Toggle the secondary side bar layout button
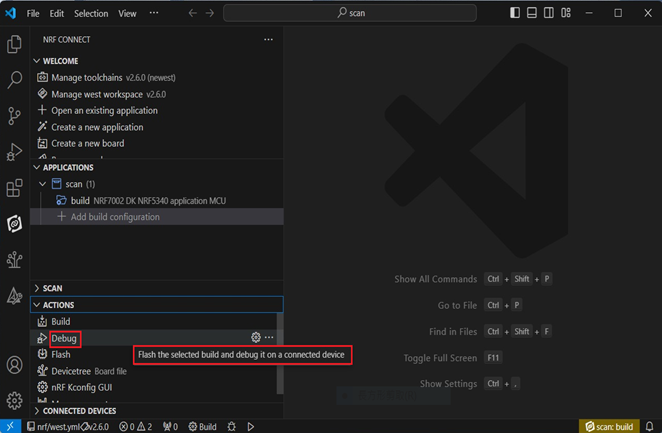The image size is (662, 433). 549,13
